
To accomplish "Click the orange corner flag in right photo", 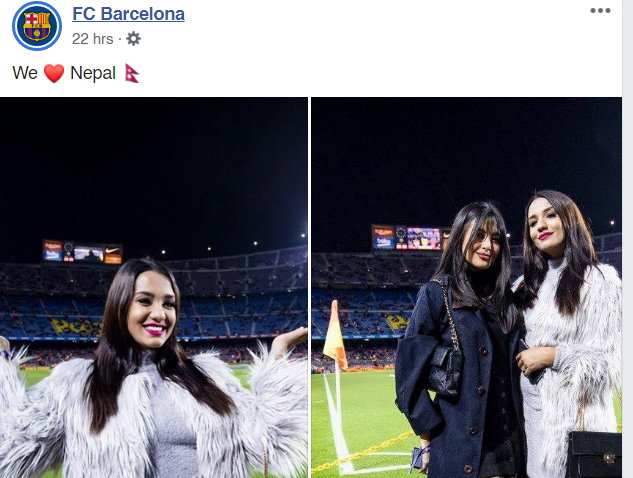I will coord(335,335).
